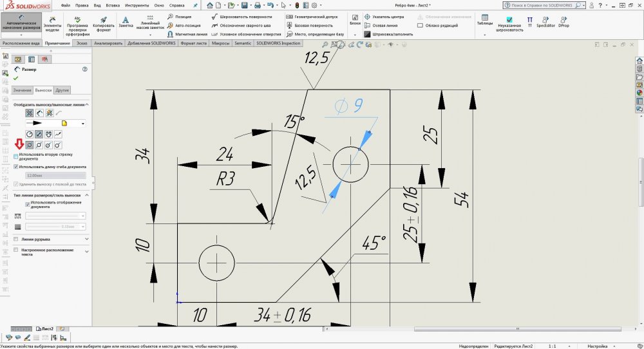Click Указатель центра center mark tool
This screenshot has height=349, width=644.
point(384,17)
